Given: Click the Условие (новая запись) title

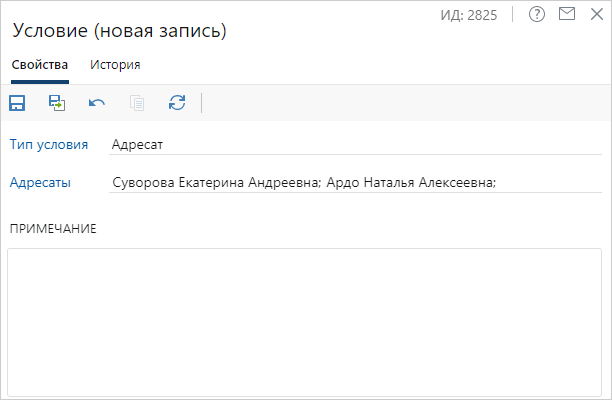Looking at the screenshot, I should (x=120, y=31).
